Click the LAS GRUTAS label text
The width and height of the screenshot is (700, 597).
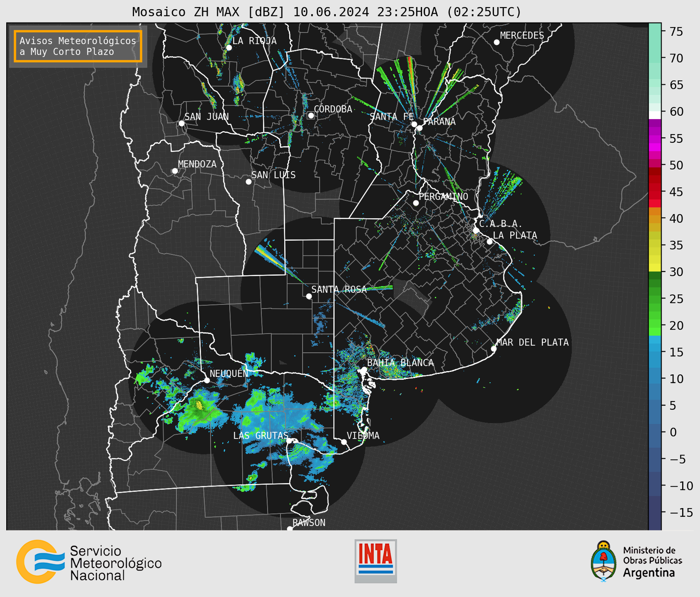click(261, 436)
